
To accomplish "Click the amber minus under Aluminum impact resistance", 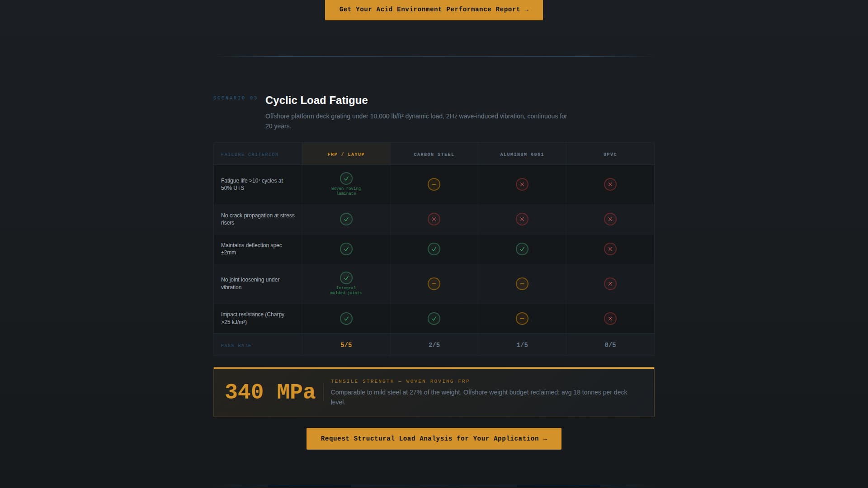I will [522, 319].
